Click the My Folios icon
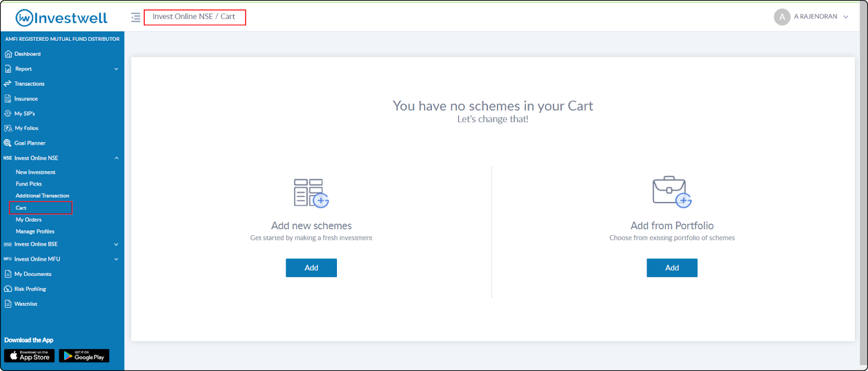868x371 pixels. coord(8,128)
